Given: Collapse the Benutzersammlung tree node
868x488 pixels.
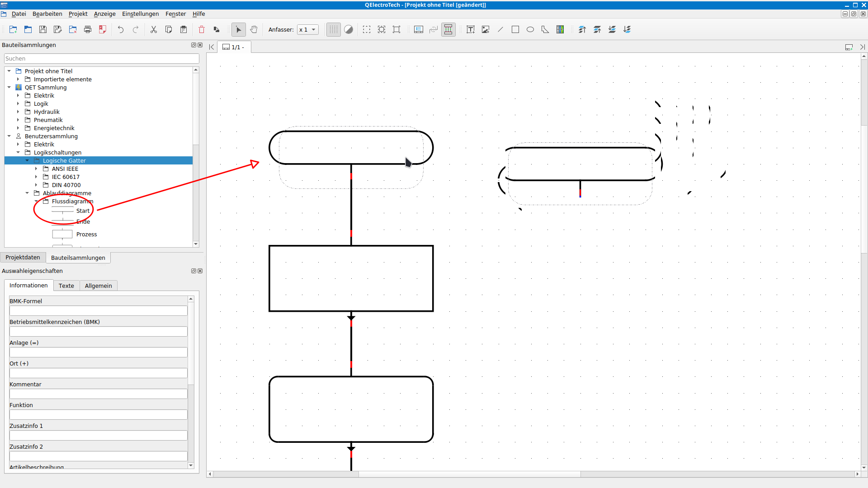Looking at the screenshot, I should point(9,136).
